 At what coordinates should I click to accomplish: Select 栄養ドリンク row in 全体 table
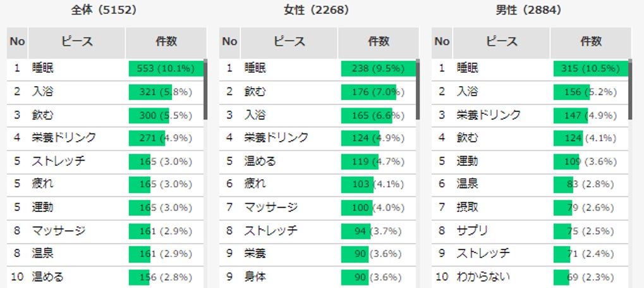(x=64, y=137)
